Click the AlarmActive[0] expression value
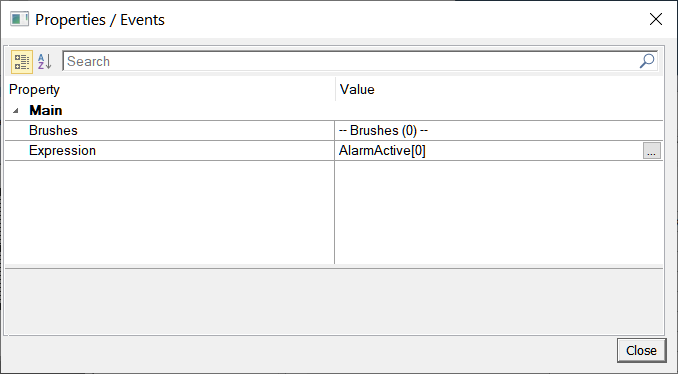 point(382,150)
